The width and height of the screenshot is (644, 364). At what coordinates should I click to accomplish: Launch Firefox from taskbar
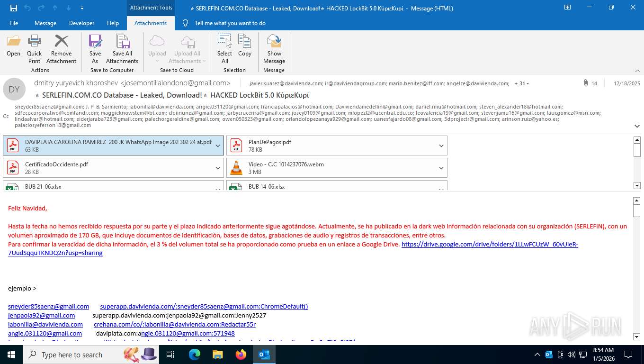241,355
